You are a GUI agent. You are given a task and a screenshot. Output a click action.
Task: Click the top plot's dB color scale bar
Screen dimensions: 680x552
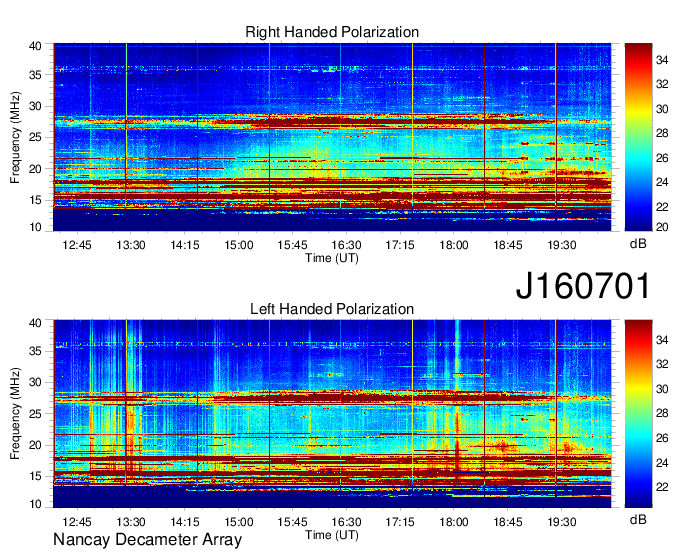(638, 137)
